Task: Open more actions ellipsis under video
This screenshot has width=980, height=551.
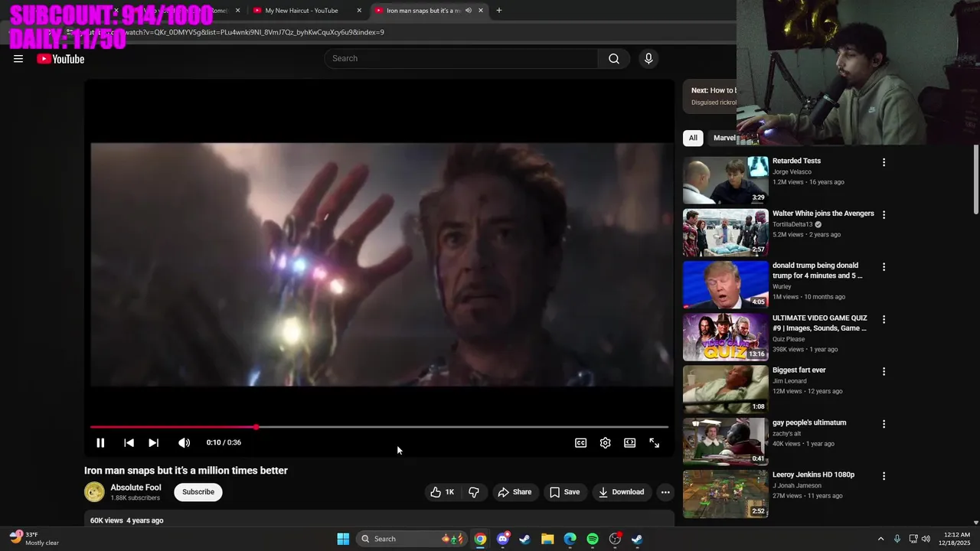Action: coord(665,492)
